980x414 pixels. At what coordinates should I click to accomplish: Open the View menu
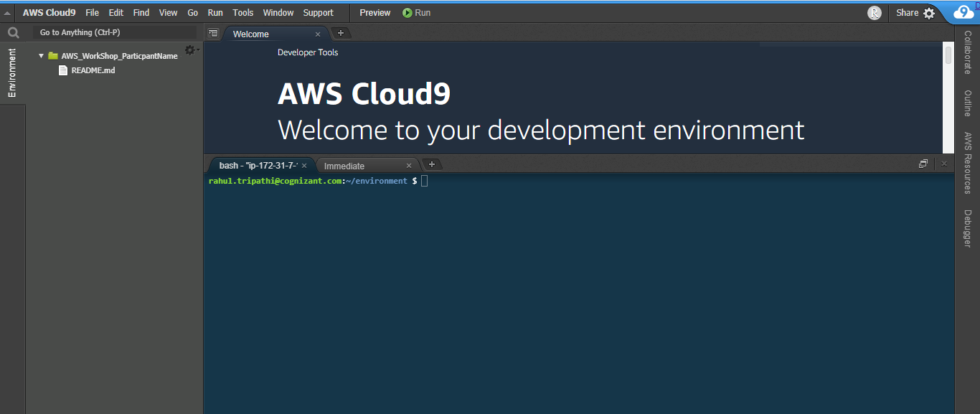pos(168,13)
